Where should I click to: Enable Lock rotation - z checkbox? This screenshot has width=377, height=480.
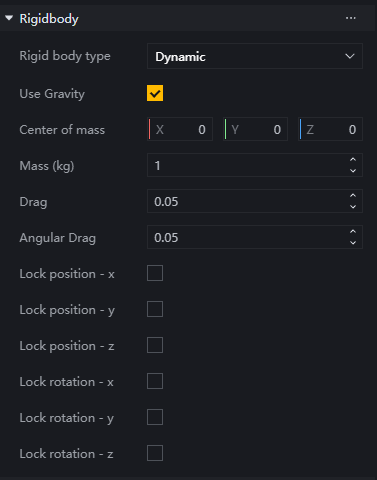[155, 453]
